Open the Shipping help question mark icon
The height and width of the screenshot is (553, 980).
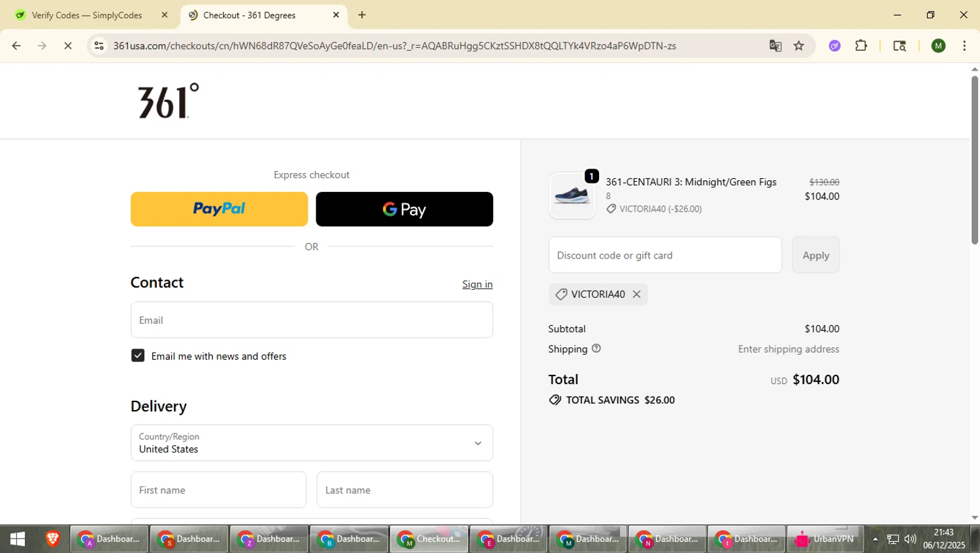pyautogui.click(x=596, y=349)
